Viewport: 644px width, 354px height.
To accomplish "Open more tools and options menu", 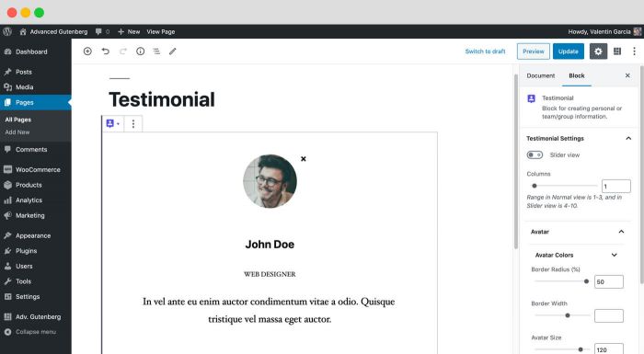I will click(x=634, y=51).
